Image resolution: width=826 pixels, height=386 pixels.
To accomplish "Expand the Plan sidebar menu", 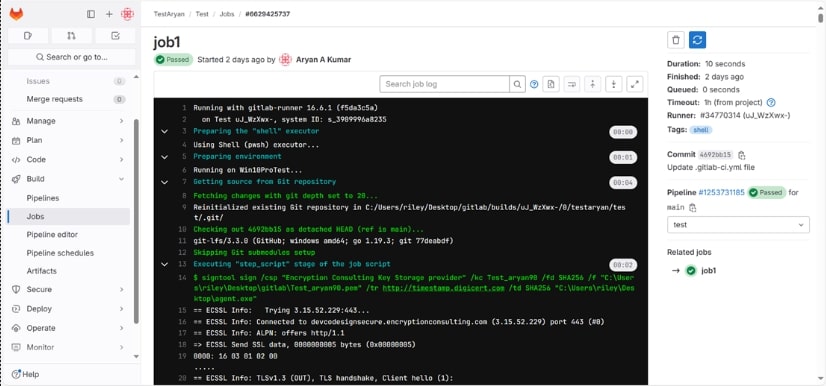I will click(x=69, y=140).
